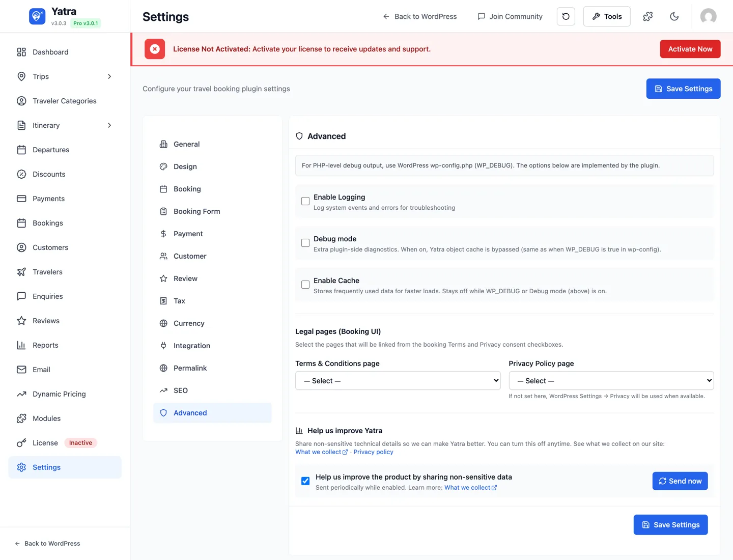
Task: Click Back to WordPress link in header
Action: (x=420, y=16)
